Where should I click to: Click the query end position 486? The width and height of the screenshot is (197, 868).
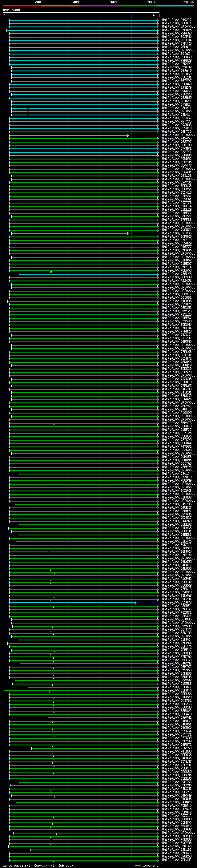[x=155, y=15]
